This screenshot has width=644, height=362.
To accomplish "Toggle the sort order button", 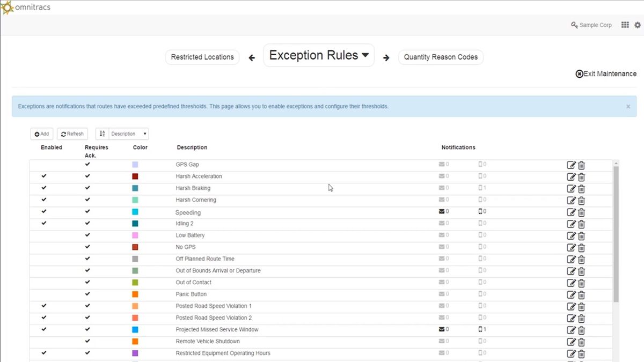I will [103, 134].
